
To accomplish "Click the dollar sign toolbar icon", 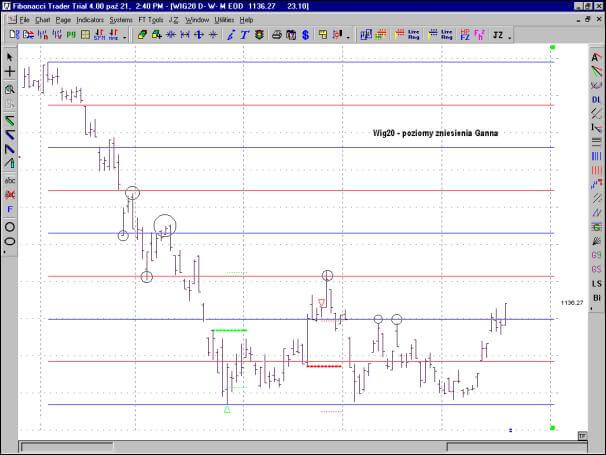I will point(304,35).
